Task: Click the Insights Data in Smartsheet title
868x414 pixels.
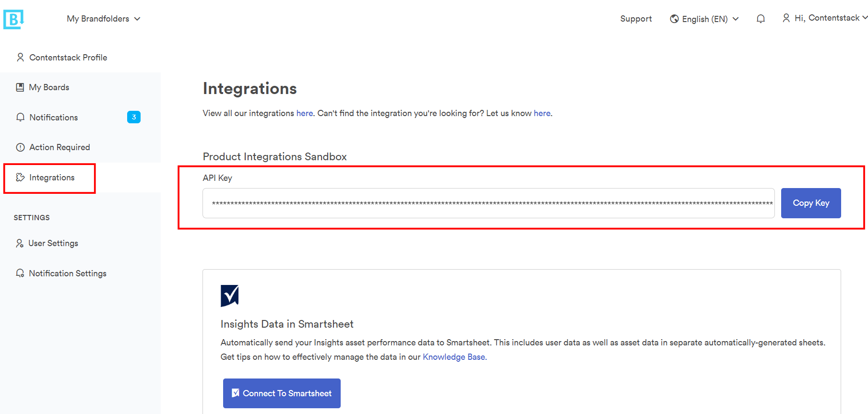Action: point(287,324)
